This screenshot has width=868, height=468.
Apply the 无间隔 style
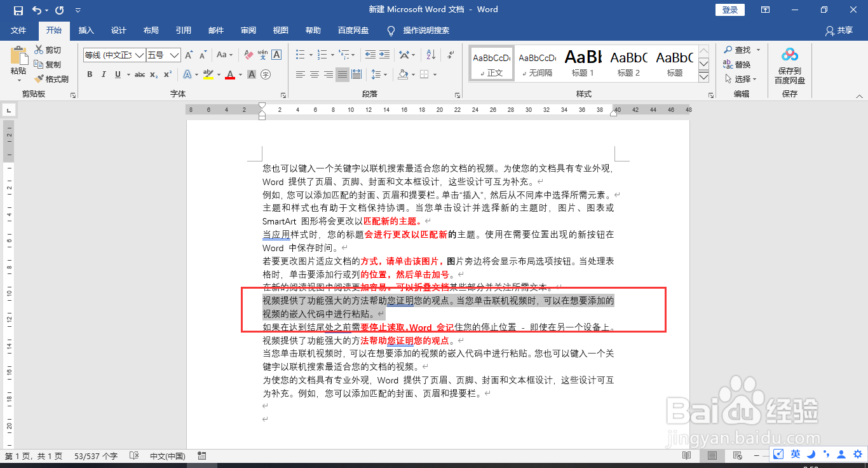click(x=537, y=63)
